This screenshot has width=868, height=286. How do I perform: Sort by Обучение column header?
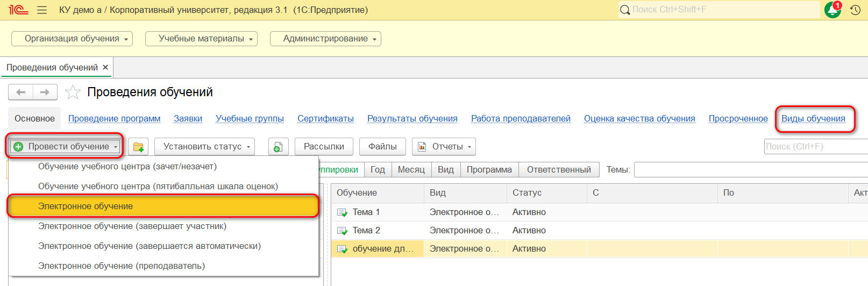tap(378, 193)
